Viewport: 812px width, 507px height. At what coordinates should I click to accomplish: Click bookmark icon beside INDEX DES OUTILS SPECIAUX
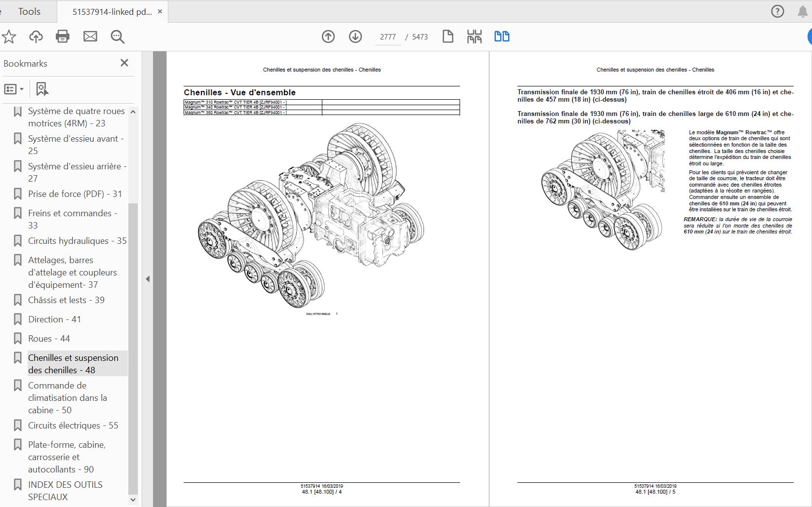click(x=18, y=485)
